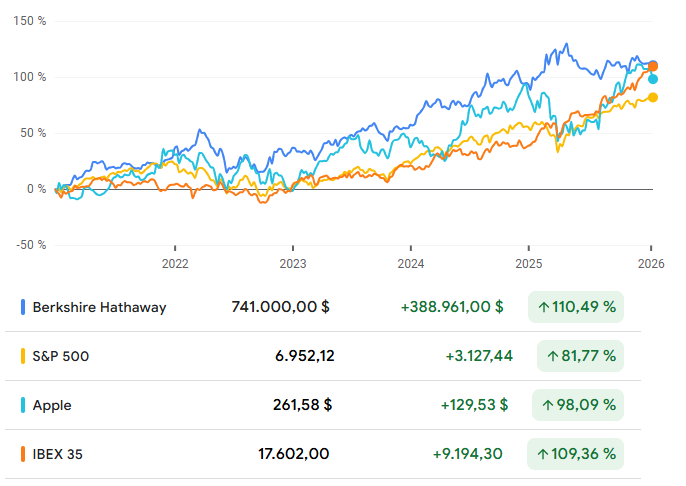Select the IBEX 35 index name

pos(58,454)
